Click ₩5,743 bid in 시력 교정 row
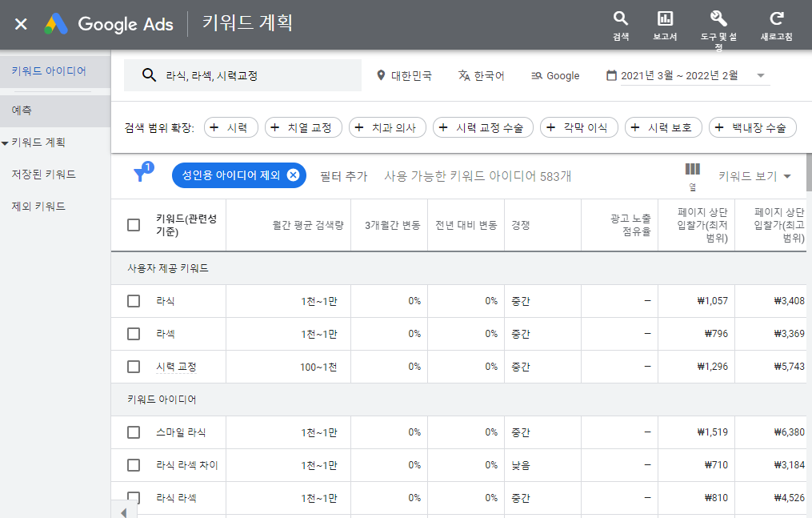The image size is (812, 518). pyautogui.click(x=790, y=367)
